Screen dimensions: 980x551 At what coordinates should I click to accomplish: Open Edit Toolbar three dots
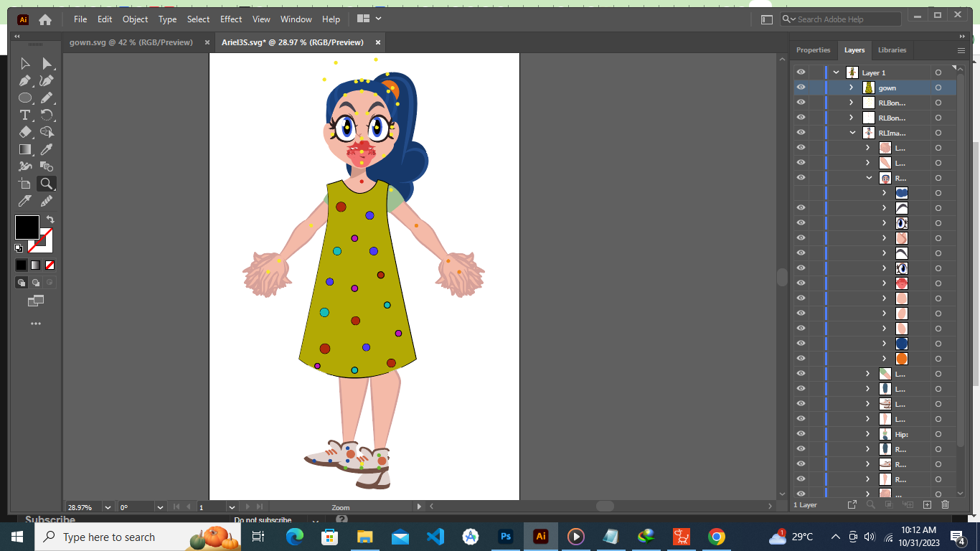click(x=36, y=324)
